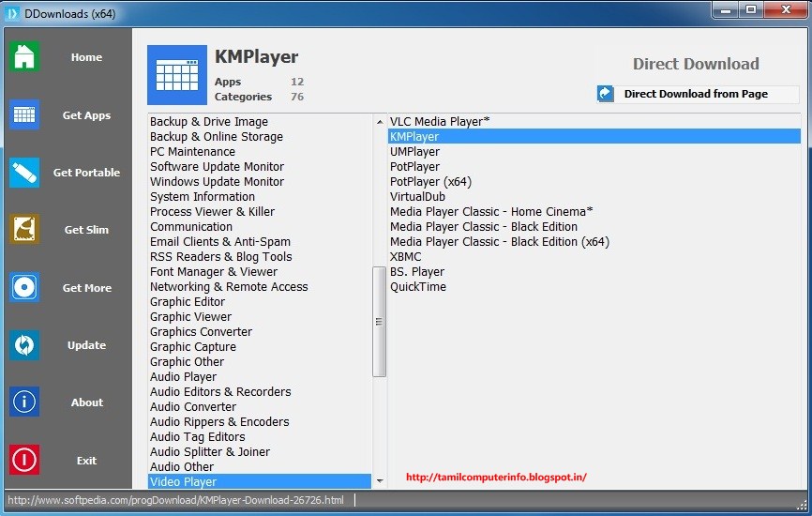This screenshot has height=516, width=812.
Task: Choose the Exit sidebar label
Action: [86, 460]
